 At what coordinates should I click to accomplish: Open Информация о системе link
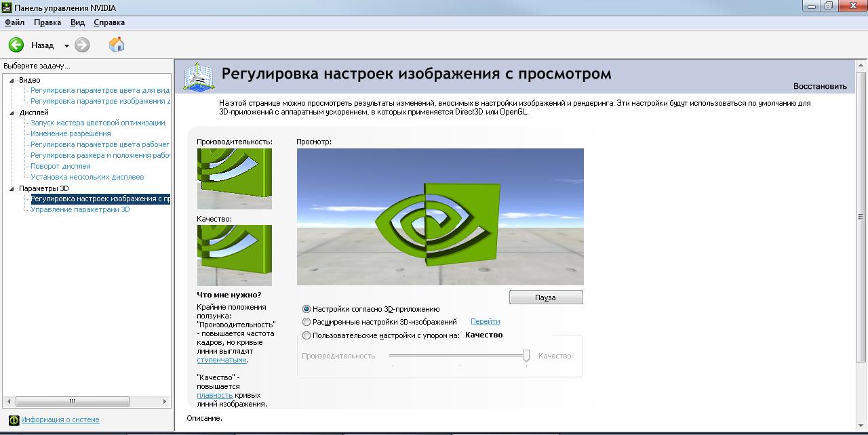pyautogui.click(x=60, y=419)
